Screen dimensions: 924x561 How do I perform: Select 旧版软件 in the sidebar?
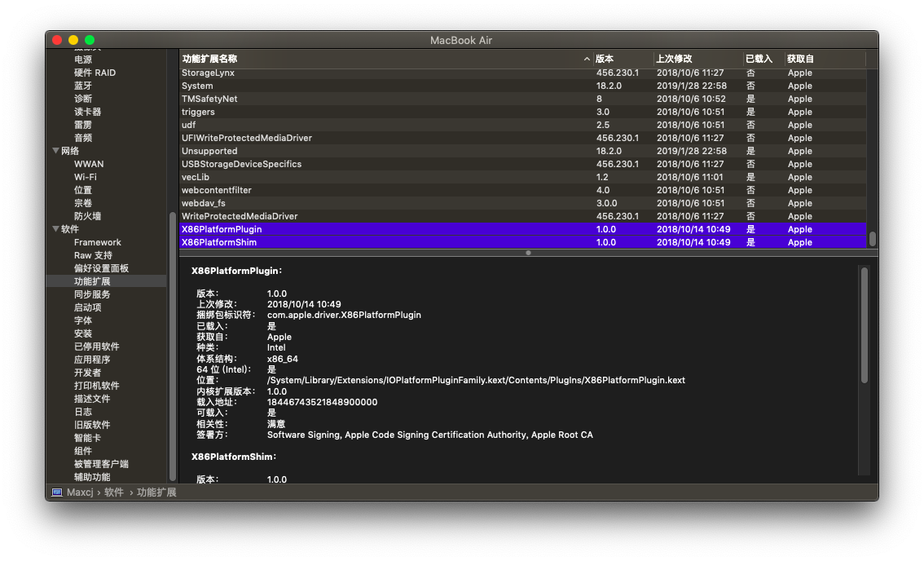point(93,425)
